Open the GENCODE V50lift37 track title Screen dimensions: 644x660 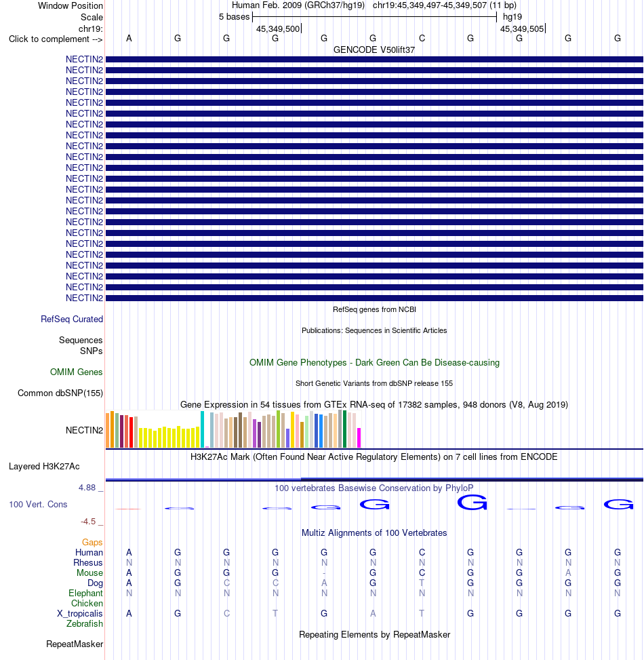click(374, 50)
